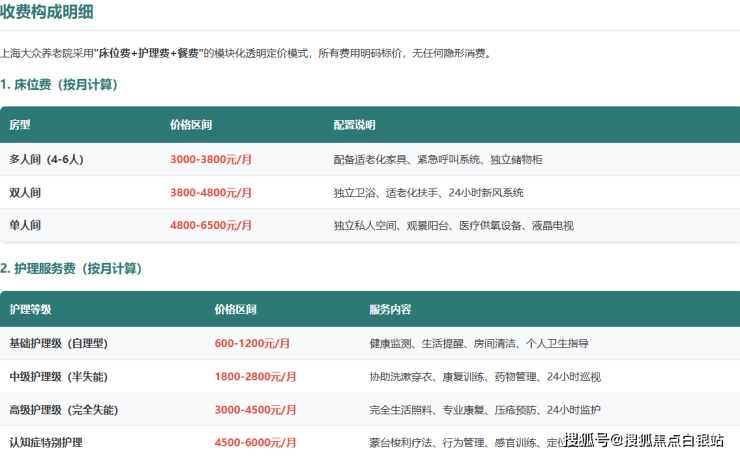Select the 高级护理级（完全失能）row label
The height and width of the screenshot is (456, 740).
(x=64, y=410)
